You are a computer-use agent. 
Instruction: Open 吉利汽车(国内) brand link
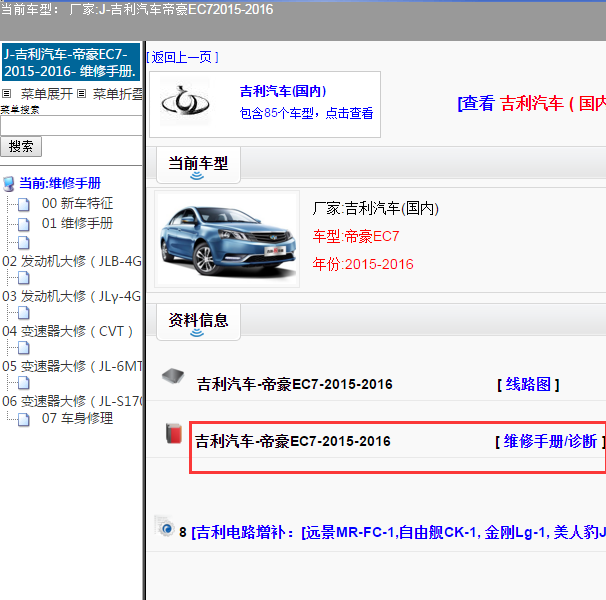(283, 91)
